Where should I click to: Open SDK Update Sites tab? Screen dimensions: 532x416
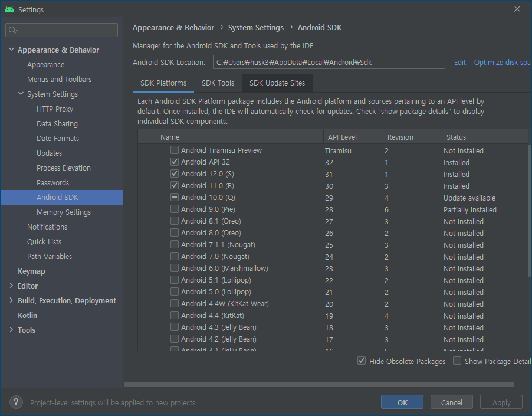coord(277,83)
